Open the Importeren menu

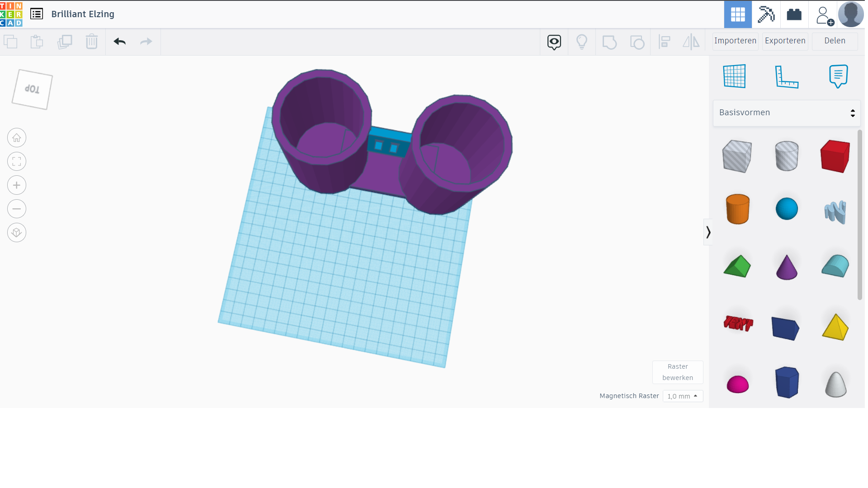[x=735, y=41]
